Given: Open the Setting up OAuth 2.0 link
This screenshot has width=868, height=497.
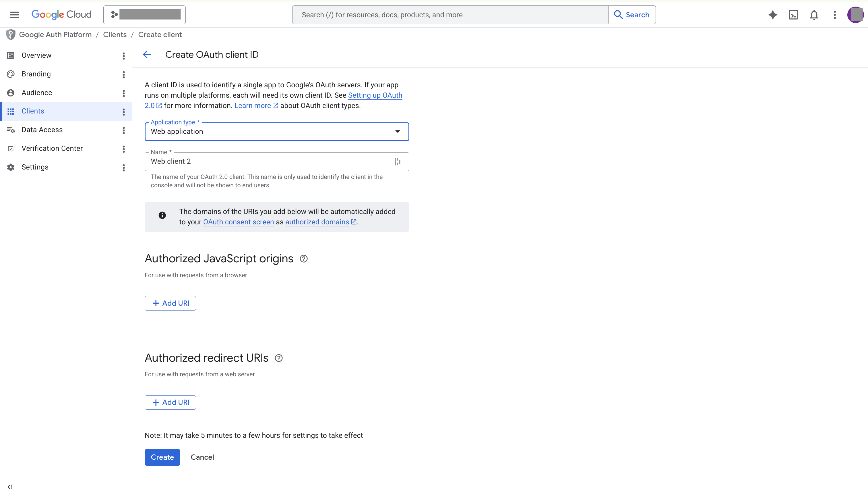Looking at the screenshot, I should pyautogui.click(x=375, y=95).
